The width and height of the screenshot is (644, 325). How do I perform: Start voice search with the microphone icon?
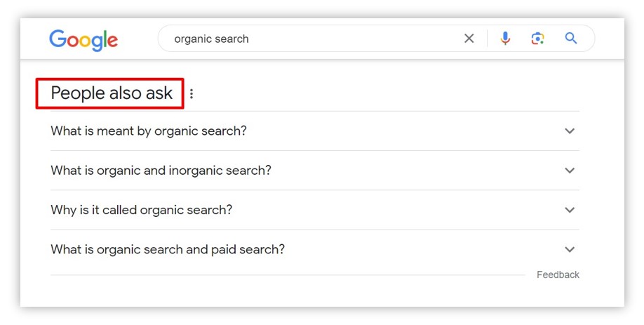pyautogui.click(x=505, y=38)
